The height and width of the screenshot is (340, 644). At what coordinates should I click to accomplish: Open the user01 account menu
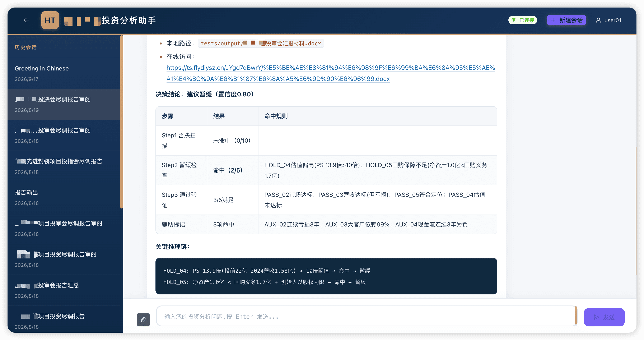608,20
